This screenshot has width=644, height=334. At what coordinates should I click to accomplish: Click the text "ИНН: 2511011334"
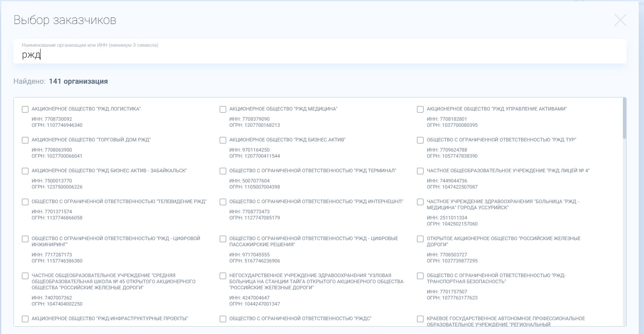[447, 218]
